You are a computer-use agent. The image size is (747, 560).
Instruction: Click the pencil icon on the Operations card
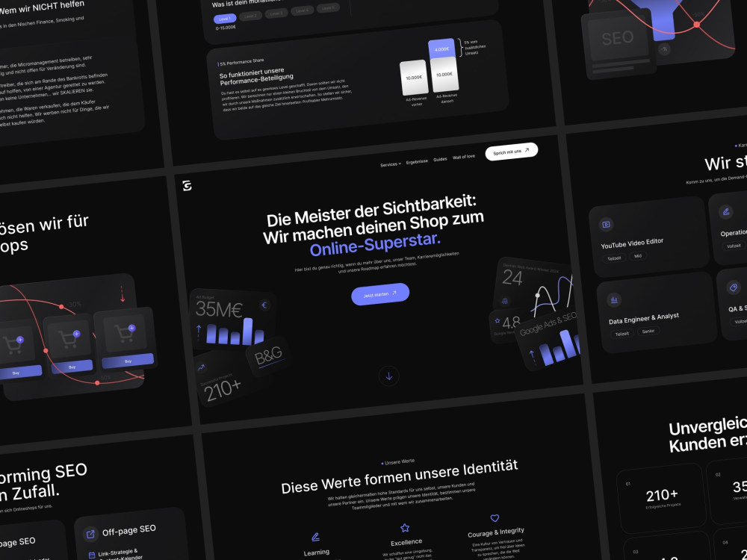[726, 211]
